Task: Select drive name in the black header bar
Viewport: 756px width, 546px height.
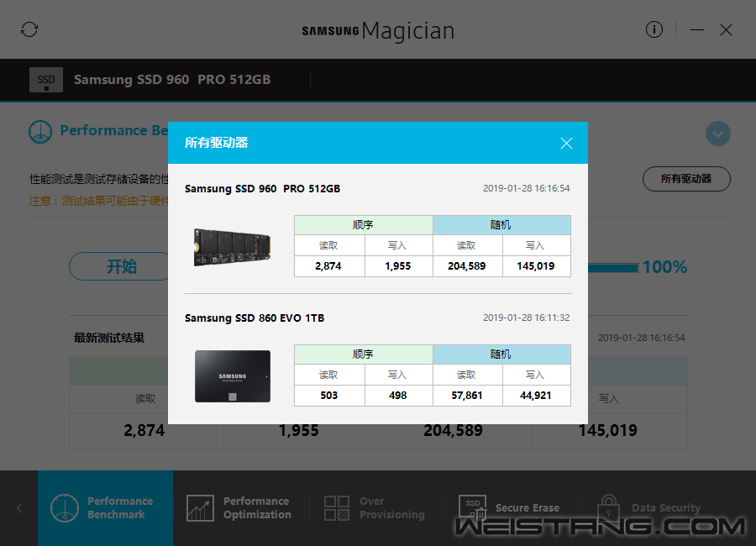Action: click(x=172, y=80)
